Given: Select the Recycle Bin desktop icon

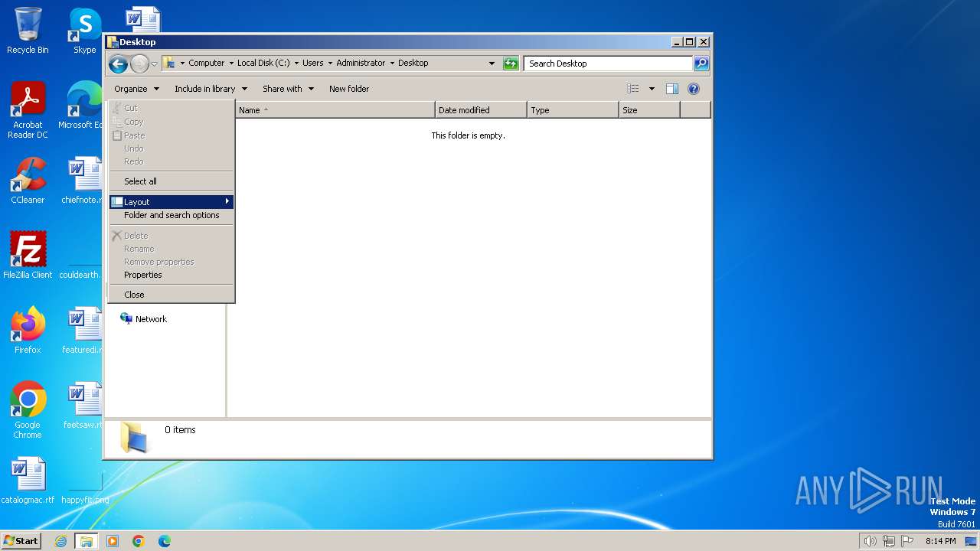Looking at the screenshot, I should 28,31.
